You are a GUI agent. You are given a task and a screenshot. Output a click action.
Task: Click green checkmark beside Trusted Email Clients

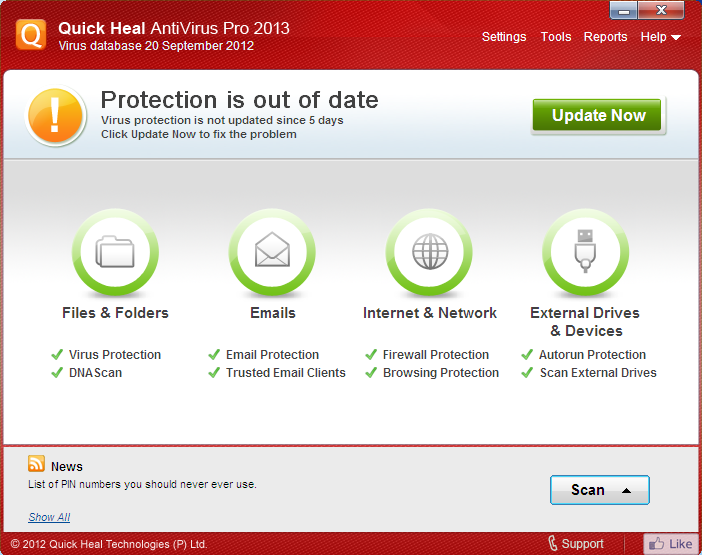[x=214, y=372]
